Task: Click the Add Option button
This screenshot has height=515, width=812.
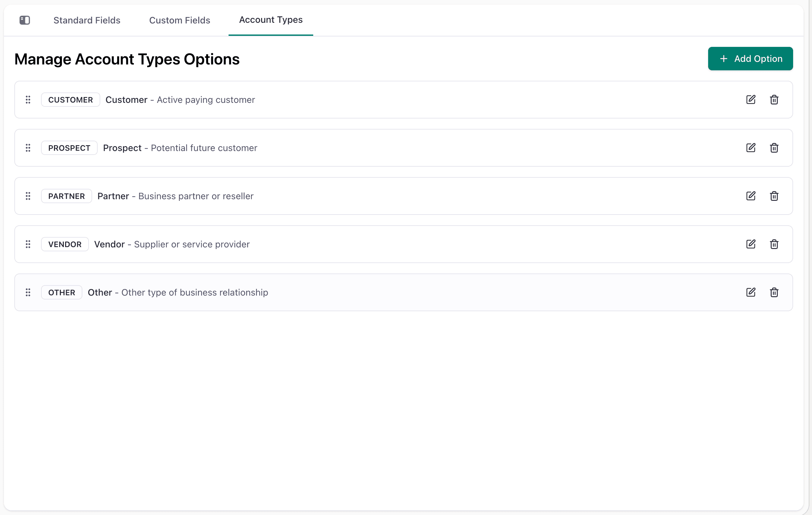Action: pyautogui.click(x=750, y=59)
